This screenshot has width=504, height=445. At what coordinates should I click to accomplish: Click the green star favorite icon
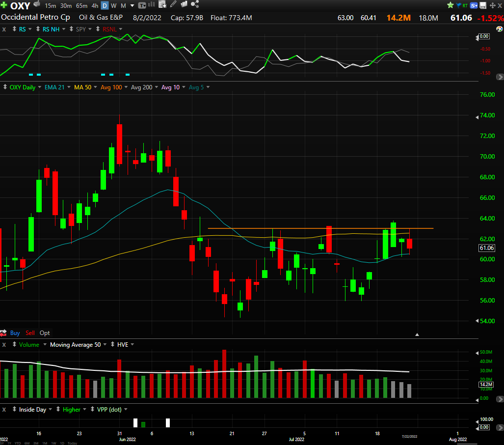(451, 5)
